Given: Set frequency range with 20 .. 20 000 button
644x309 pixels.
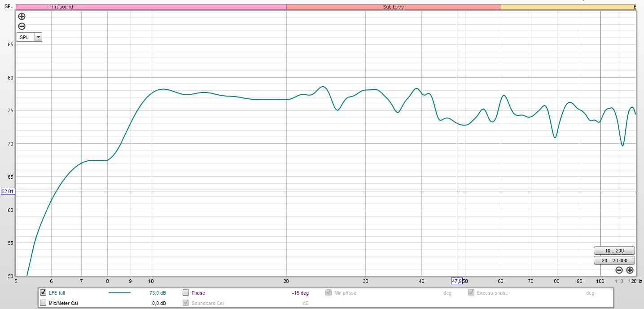Looking at the screenshot, I should coord(614,260).
